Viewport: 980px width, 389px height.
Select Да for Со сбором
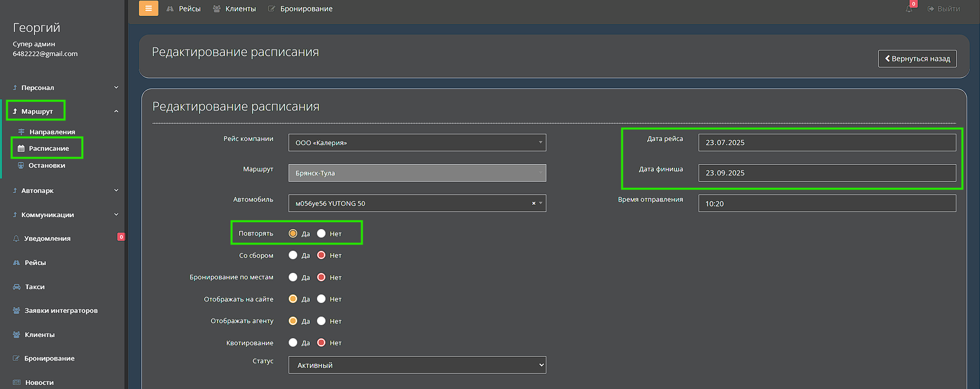pos(293,255)
